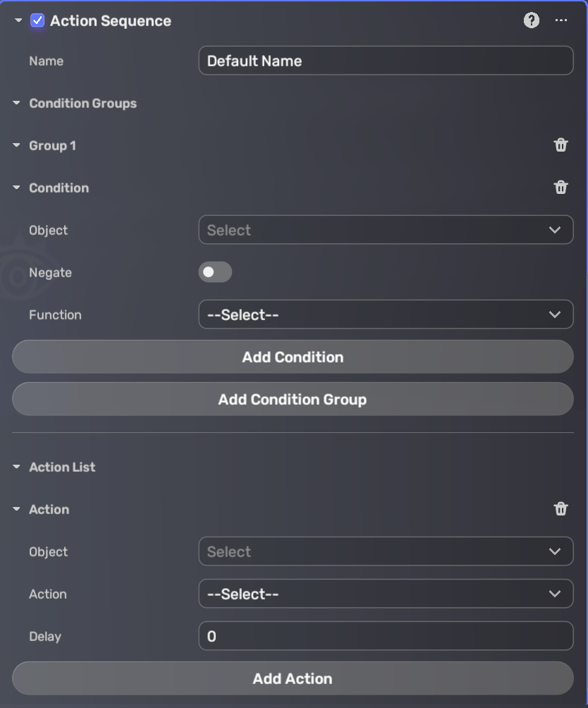Screen dimensions: 588x708
Task: Open the Condition Object dropdown
Action: click(386, 230)
